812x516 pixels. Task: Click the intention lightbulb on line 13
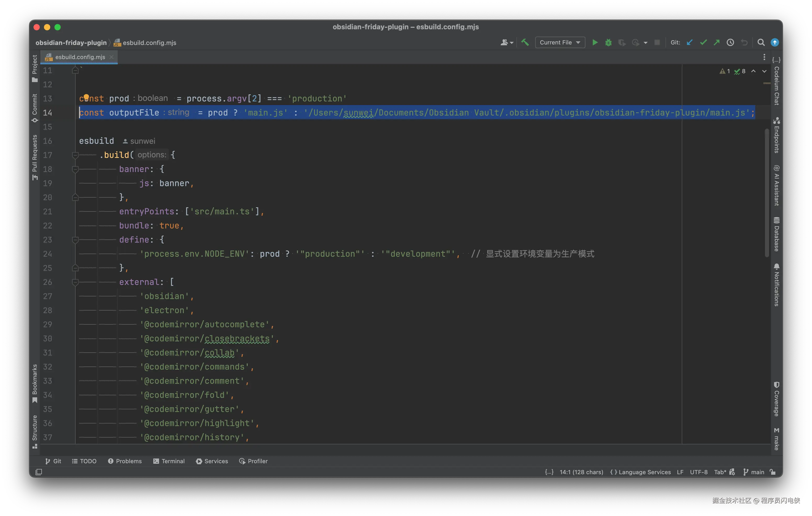pos(86,97)
